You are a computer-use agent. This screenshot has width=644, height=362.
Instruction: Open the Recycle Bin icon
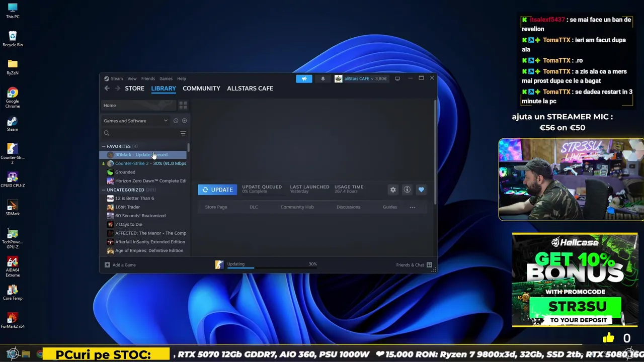coord(13,39)
